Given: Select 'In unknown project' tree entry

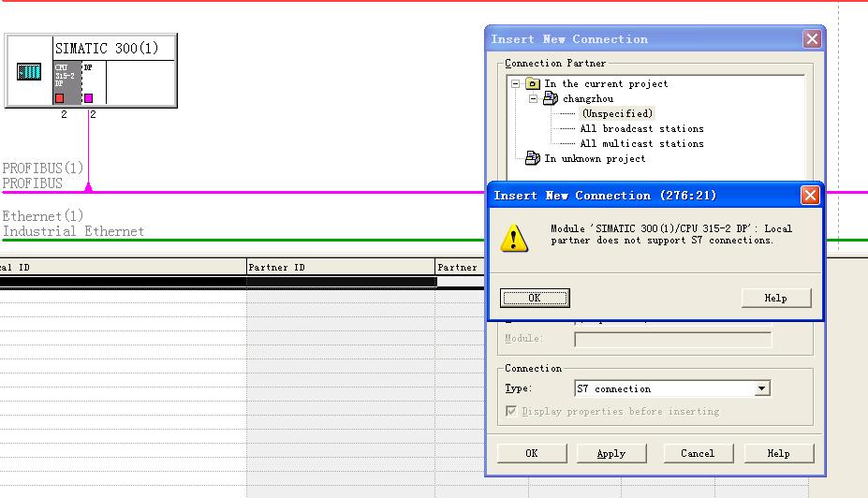Looking at the screenshot, I should pyautogui.click(x=595, y=158).
